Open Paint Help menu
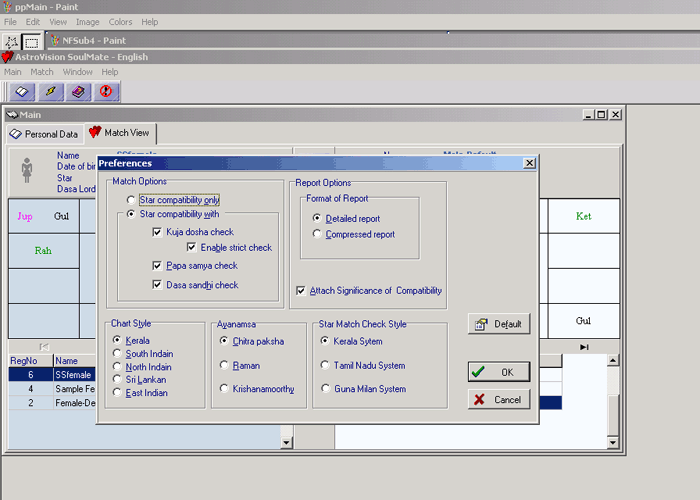 [150, 22]
